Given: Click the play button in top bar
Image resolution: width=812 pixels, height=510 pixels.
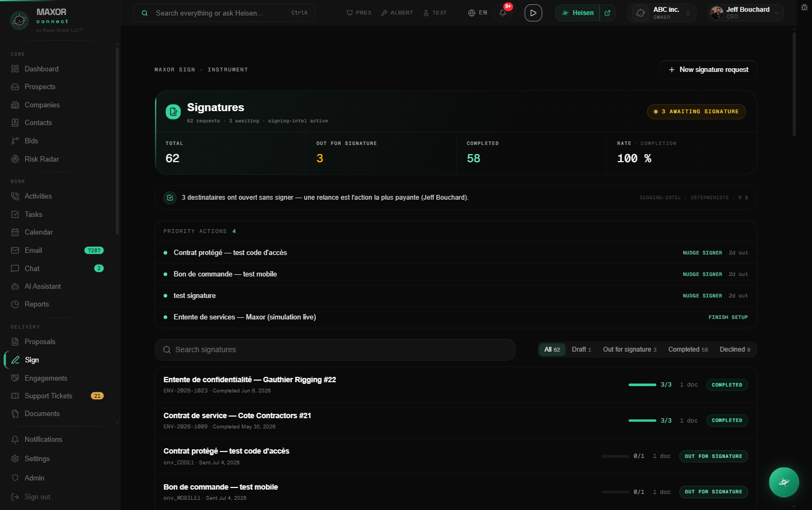Looking at the screenshot, I should point(533,13).
